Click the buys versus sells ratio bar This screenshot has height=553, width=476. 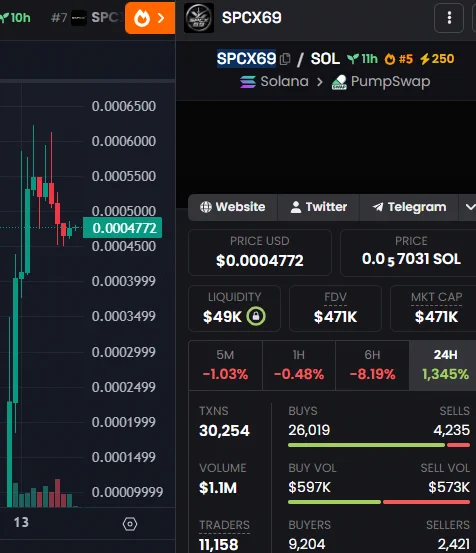pyautogui.click(x=379, y=445)
